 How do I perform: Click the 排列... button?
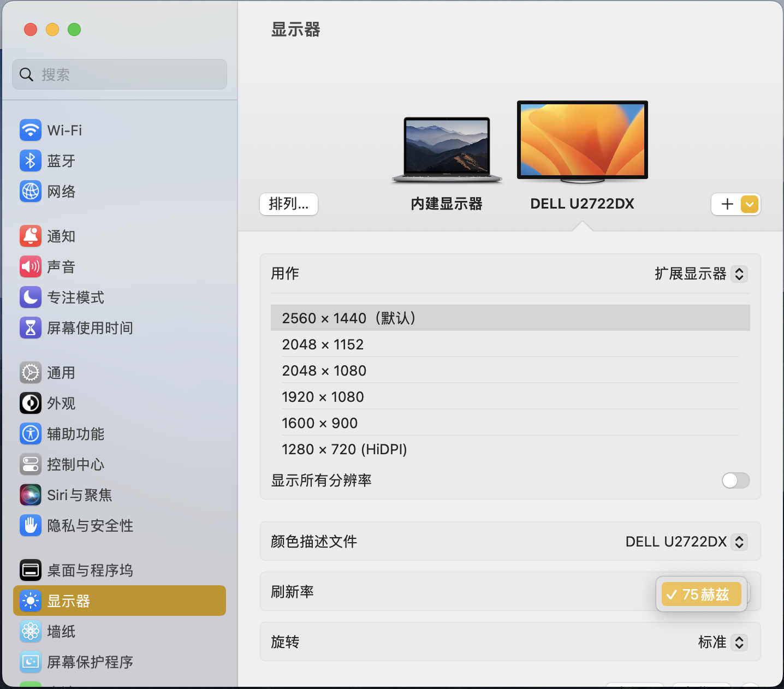pyautogui.click(x=289, y=204)
